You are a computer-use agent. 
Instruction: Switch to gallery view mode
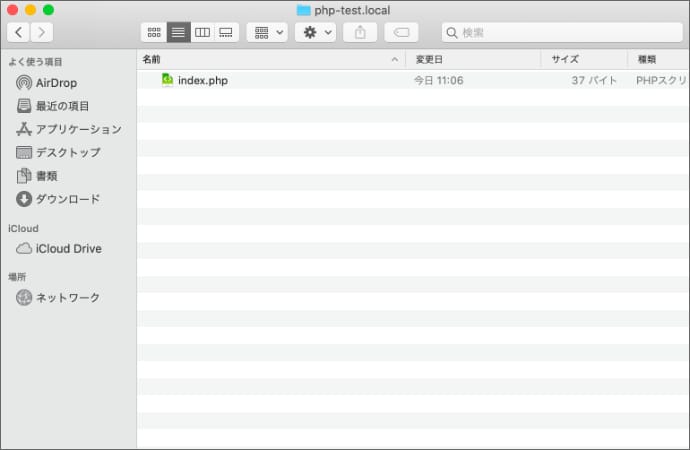pyautogui.click(x=226, y=33)
